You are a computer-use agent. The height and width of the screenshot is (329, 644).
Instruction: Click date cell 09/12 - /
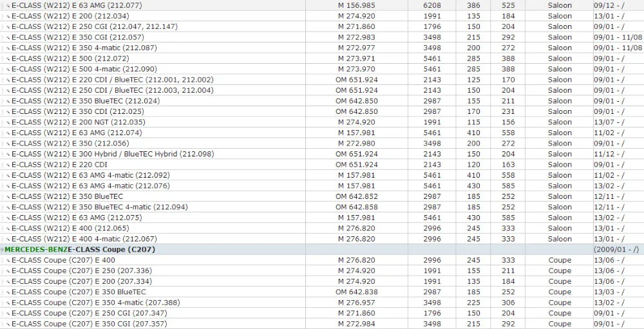(609, 6)
